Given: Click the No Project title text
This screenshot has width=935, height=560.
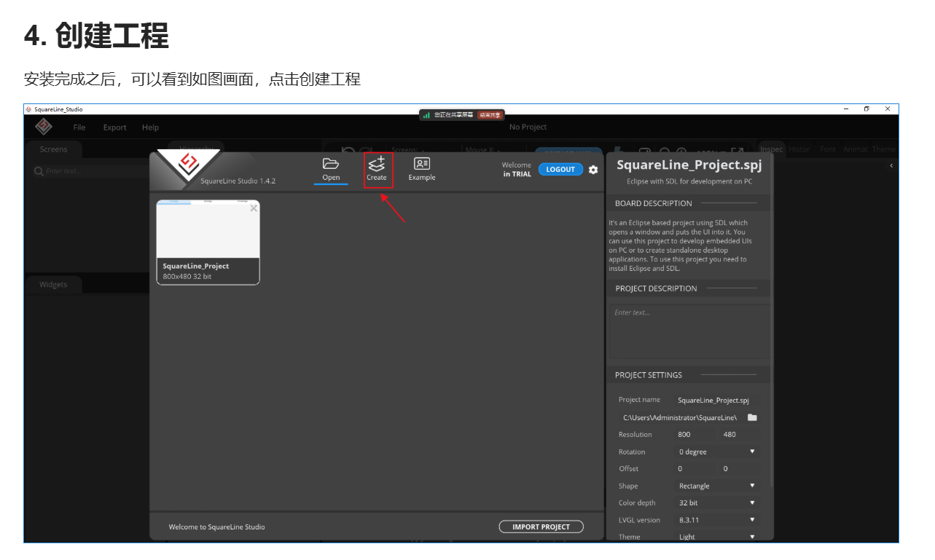Looking at the screenshot, I should [528, 127].
